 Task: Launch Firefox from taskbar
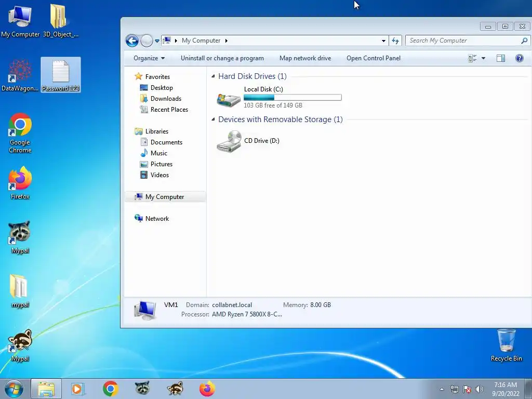(x=207, y=389)
